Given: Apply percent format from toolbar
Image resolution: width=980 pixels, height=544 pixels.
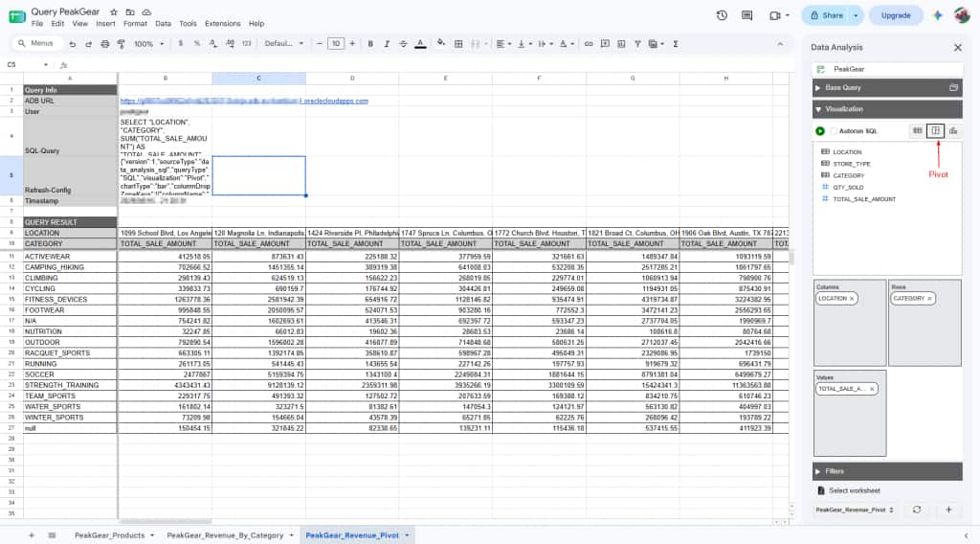Looking at the screenshot, I should (x=197, y=44).
